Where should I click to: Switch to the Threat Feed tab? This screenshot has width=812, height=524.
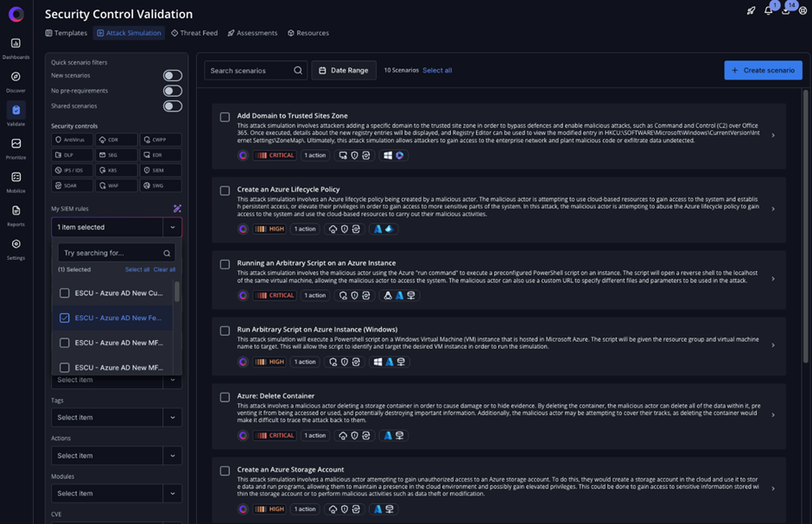194,33
